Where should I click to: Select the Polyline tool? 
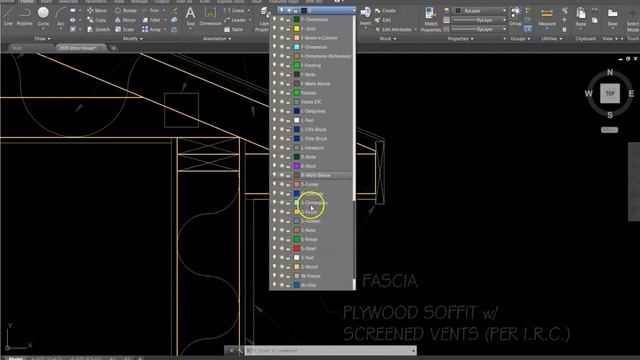[x=24, y=16]
